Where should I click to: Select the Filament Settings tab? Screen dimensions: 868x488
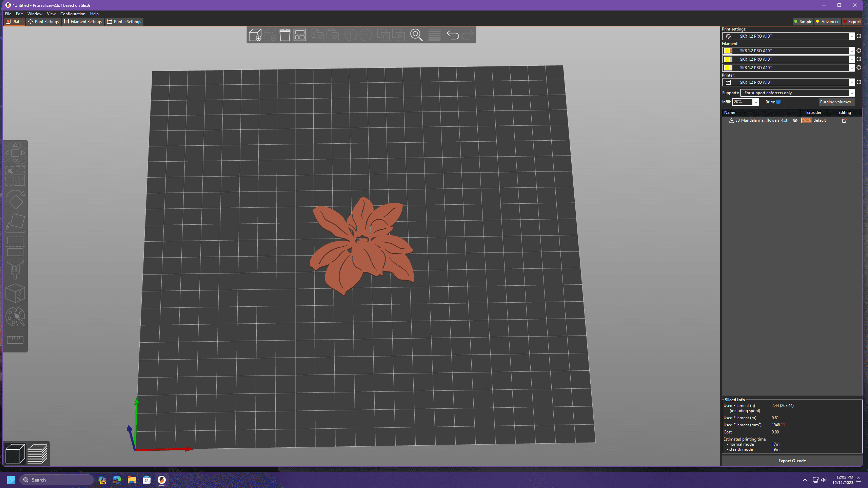tap(84, 21)
